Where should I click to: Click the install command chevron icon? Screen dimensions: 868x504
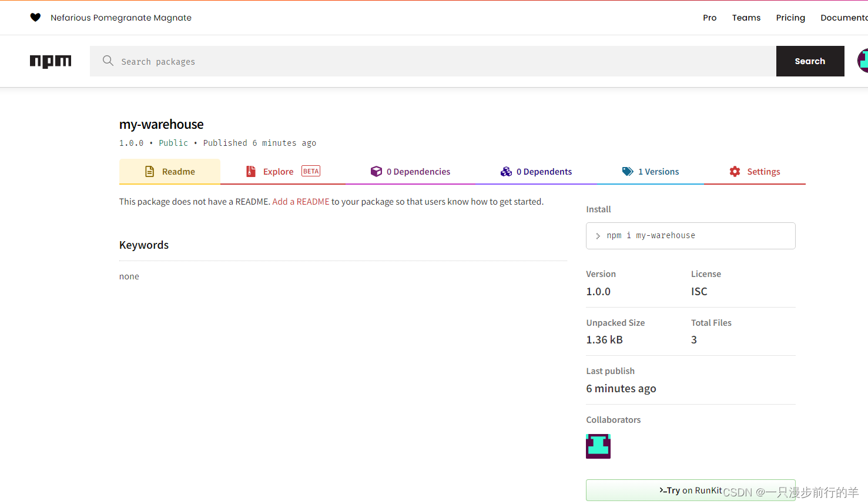[598, 236]
